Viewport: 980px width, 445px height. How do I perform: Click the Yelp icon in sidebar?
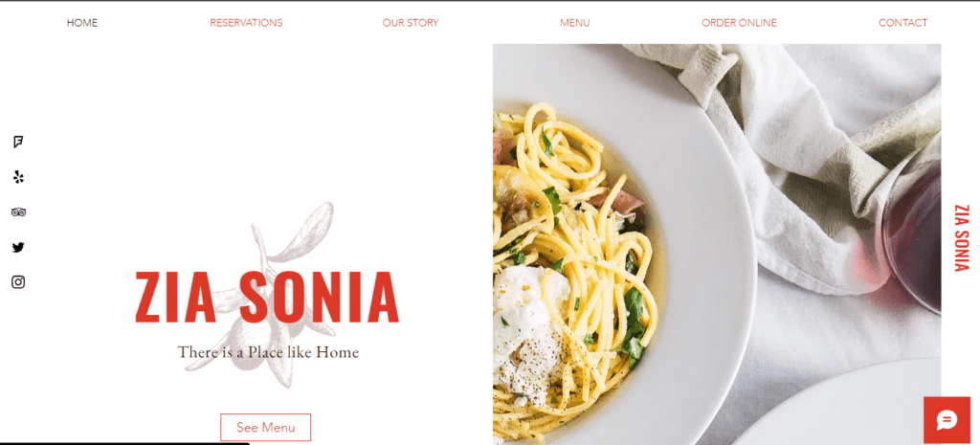pos(18,177)
